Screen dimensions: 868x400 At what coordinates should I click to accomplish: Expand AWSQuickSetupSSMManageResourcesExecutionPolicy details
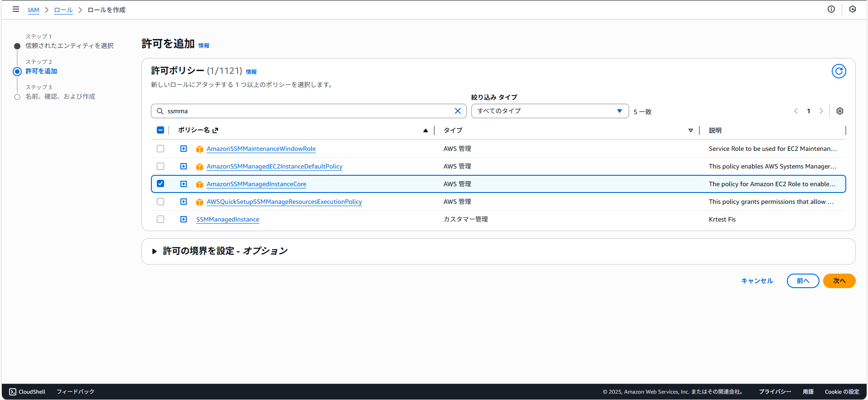[184, 202]
